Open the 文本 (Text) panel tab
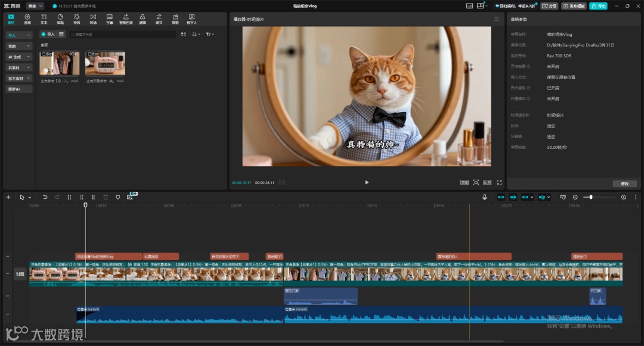This screenshot has height=346, width=644. click(x=44, y=18)
